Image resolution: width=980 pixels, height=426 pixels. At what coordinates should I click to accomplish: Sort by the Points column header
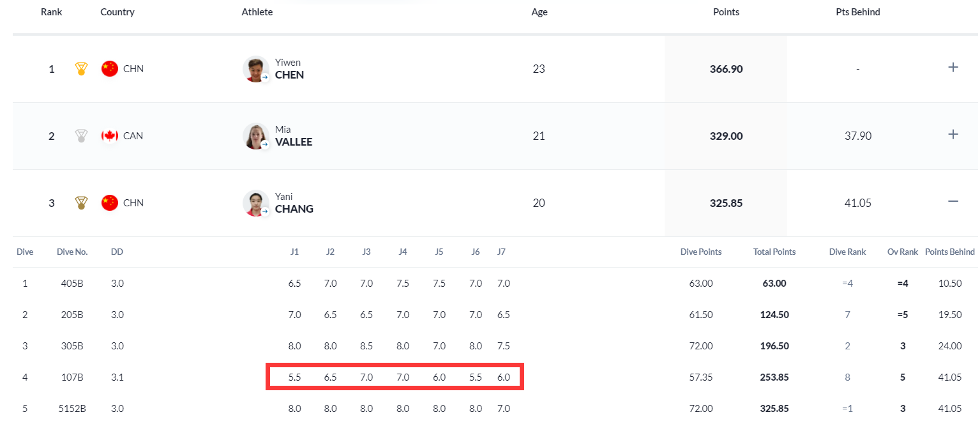pyautogui.click(x=726, y=12)
